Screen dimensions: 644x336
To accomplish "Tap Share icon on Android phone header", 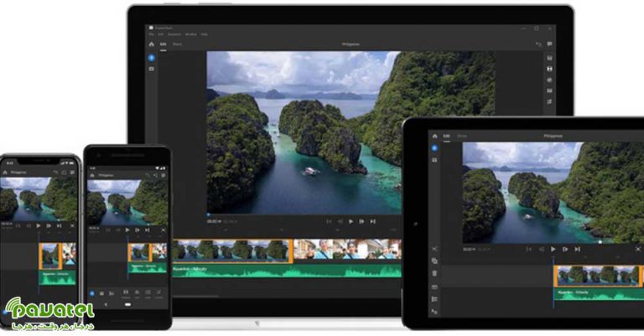I will [155, 175].
